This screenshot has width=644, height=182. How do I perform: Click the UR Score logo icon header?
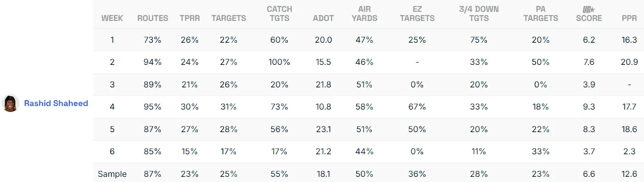click(588, 9)
